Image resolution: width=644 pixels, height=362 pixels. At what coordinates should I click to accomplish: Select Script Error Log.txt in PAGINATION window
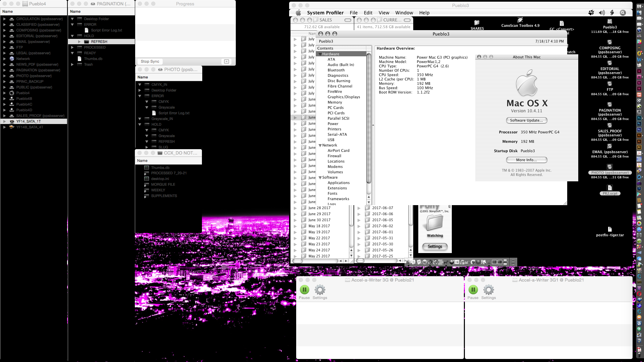[x=106, y=30]
